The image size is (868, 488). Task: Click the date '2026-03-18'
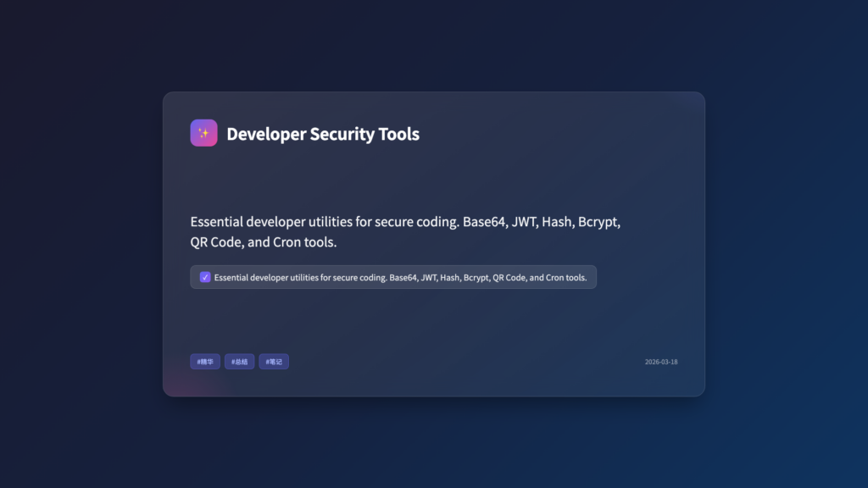661,362
